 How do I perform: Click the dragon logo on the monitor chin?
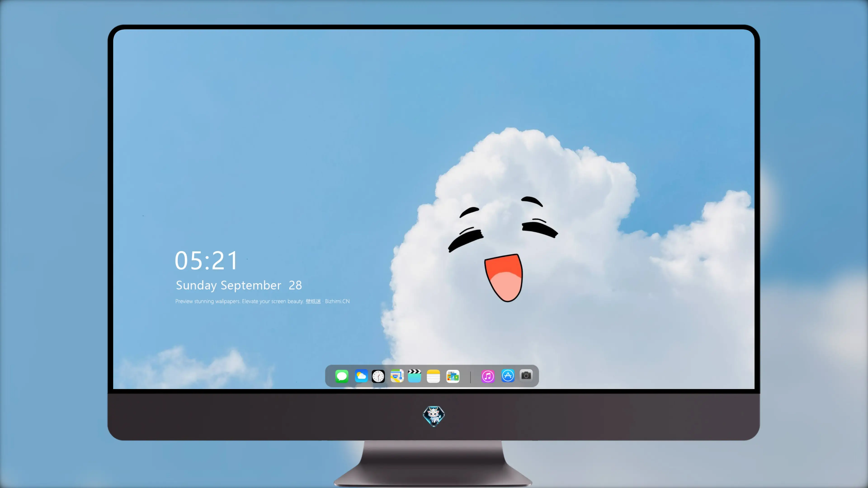tap(434, 416)
